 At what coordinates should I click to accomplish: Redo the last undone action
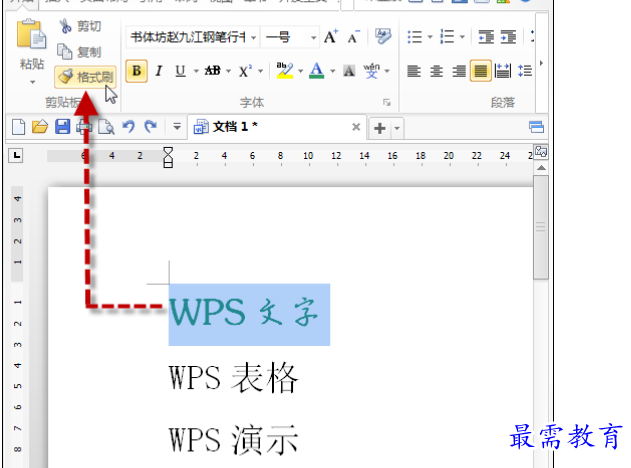click(151, 127)
